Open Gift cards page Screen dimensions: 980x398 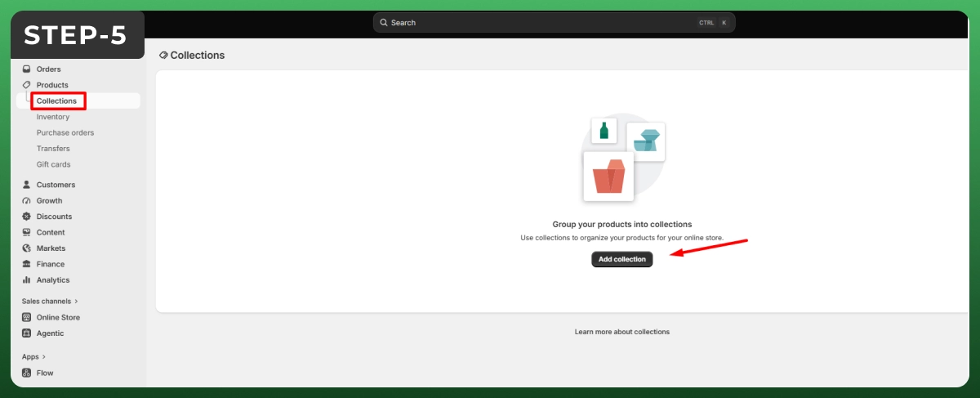pos(54,164)
